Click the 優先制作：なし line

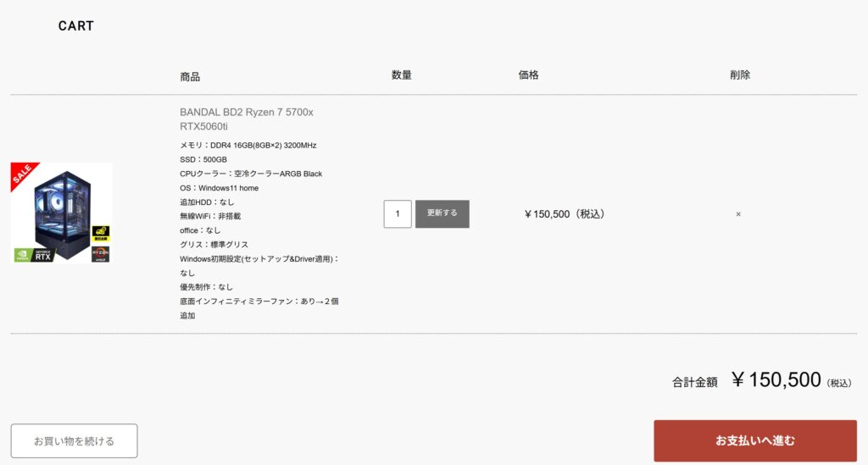tap(207, 287)
